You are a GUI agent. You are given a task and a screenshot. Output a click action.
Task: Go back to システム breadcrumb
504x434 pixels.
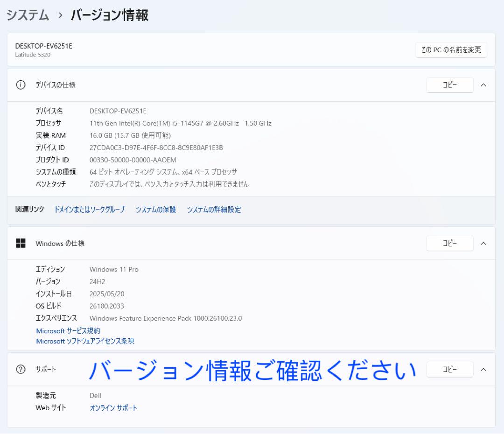28,15
